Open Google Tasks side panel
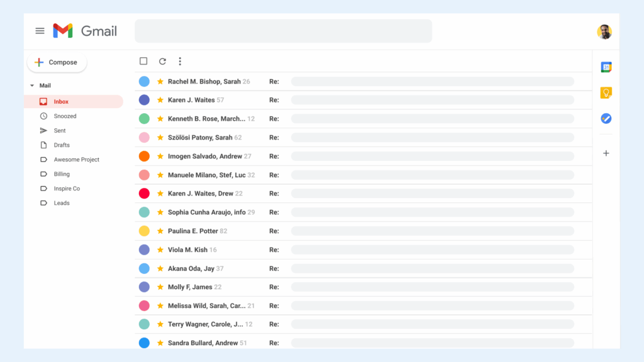 tap(606, 119)
